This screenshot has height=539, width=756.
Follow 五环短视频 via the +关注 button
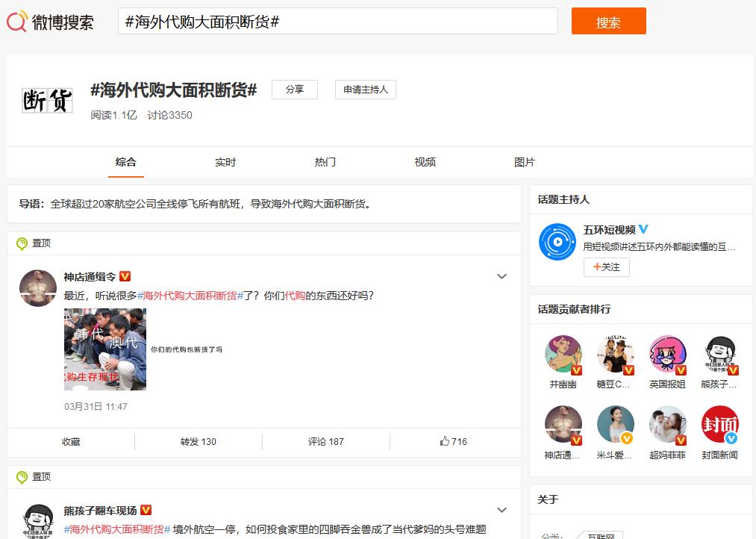(606, 267)
